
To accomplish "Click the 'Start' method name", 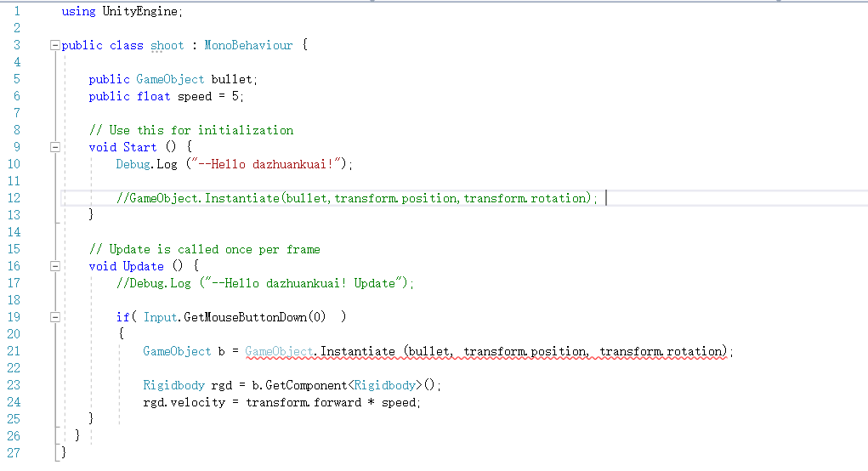I will point(140,147).
